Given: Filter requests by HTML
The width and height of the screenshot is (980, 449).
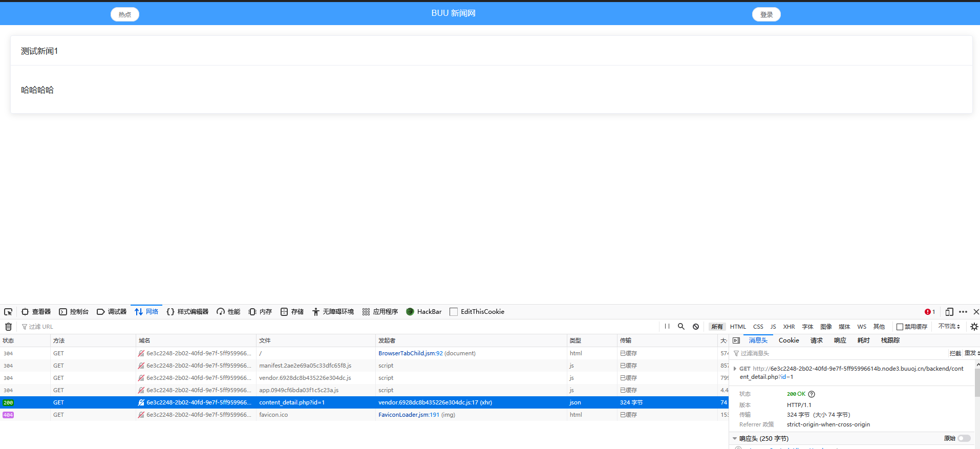Looking at the screenshot, I should 738,327.
